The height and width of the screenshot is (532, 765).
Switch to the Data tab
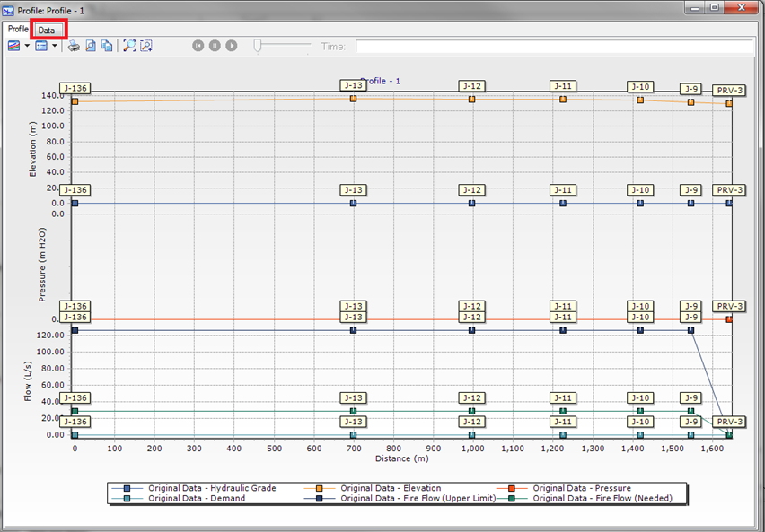(x=47, y=30)
